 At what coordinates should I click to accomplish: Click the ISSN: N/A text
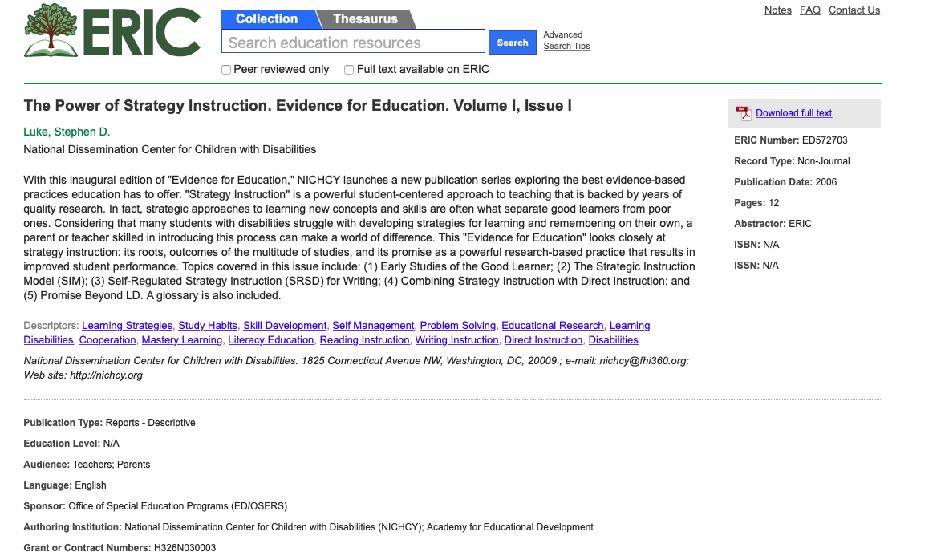click(756, 266)
